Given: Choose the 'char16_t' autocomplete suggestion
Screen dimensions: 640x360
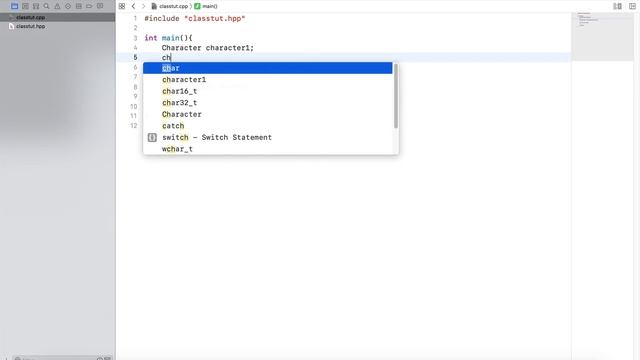Looking at the screenshot, I should [267, 91].
